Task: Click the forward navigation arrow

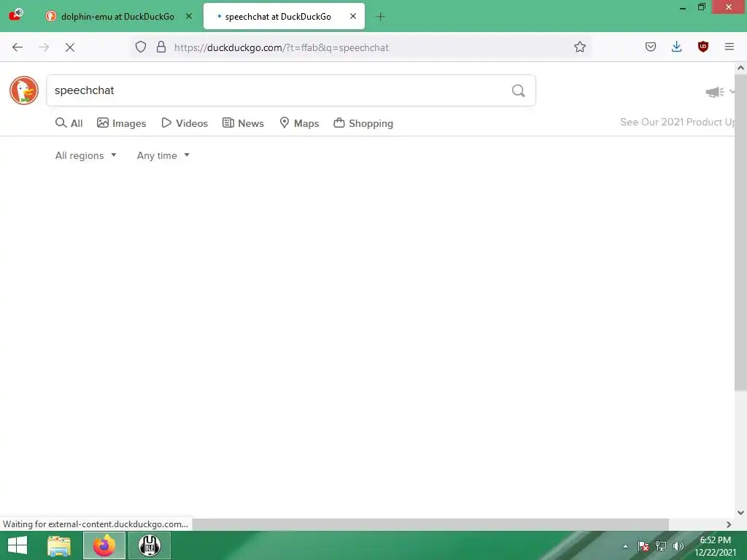Action: click(x=44, y=47)
